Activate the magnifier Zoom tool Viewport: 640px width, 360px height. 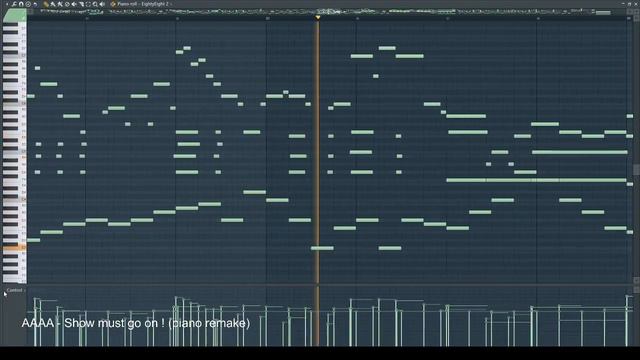tap(95, 4)
